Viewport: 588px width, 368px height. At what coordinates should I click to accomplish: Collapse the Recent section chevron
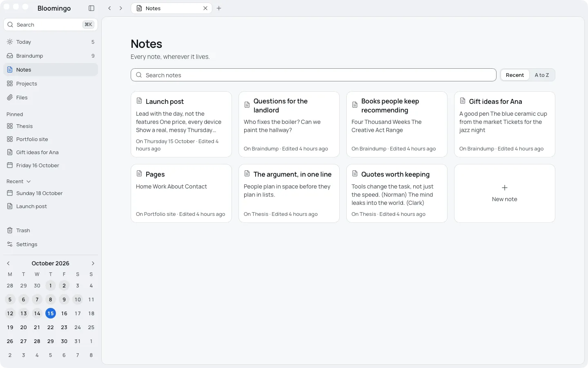[29, 182]
